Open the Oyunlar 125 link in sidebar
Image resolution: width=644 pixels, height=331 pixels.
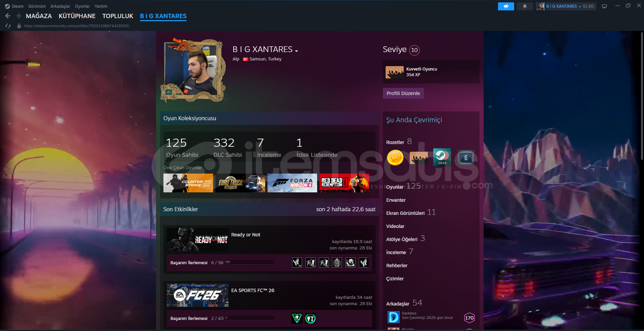403,186
